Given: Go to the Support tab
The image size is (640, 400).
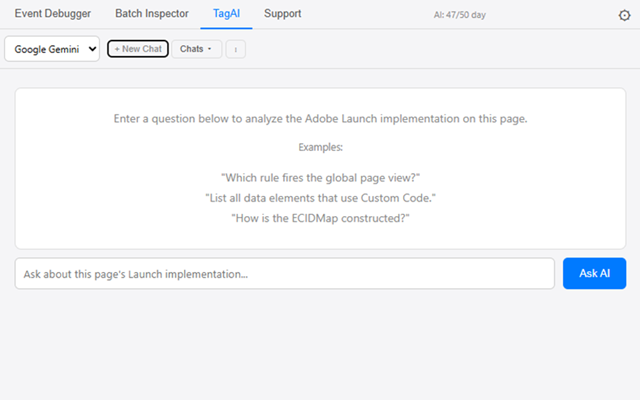Looking at the screenshot, I should tap(282, 13).
